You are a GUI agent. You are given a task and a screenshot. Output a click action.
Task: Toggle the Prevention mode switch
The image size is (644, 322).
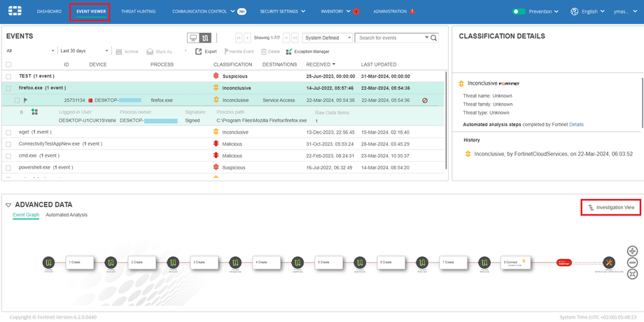coord(519,11)
